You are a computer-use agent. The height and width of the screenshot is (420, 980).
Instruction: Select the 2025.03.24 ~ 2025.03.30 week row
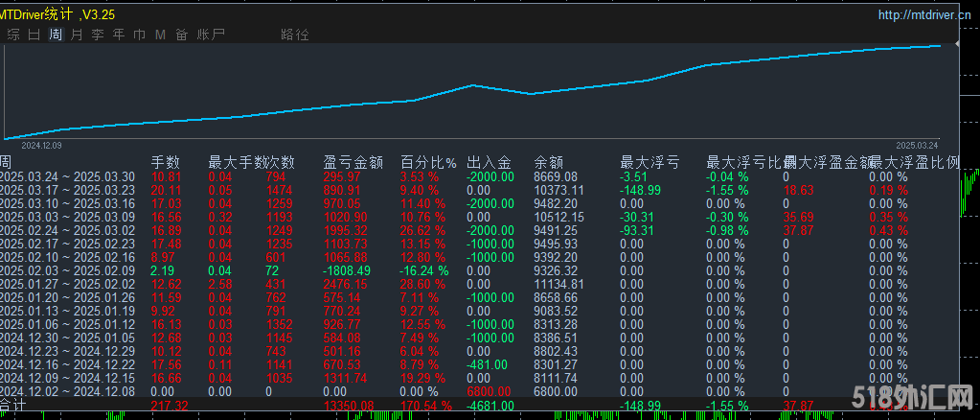coord(59,176)
